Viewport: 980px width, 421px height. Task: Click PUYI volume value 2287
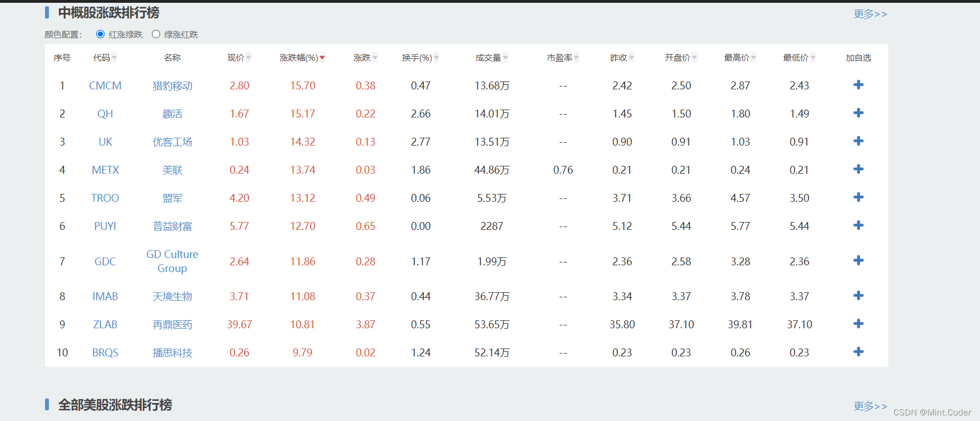point(491,226)
